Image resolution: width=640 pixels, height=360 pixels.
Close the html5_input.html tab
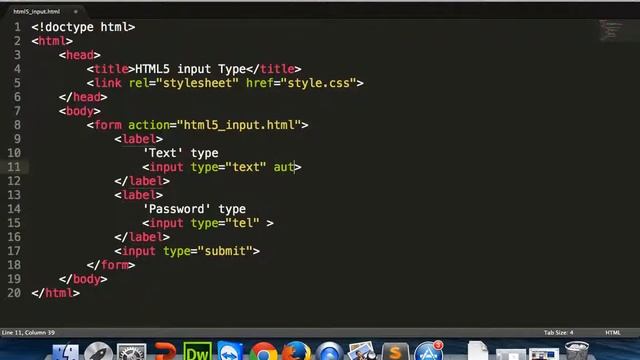coord(76,11)
